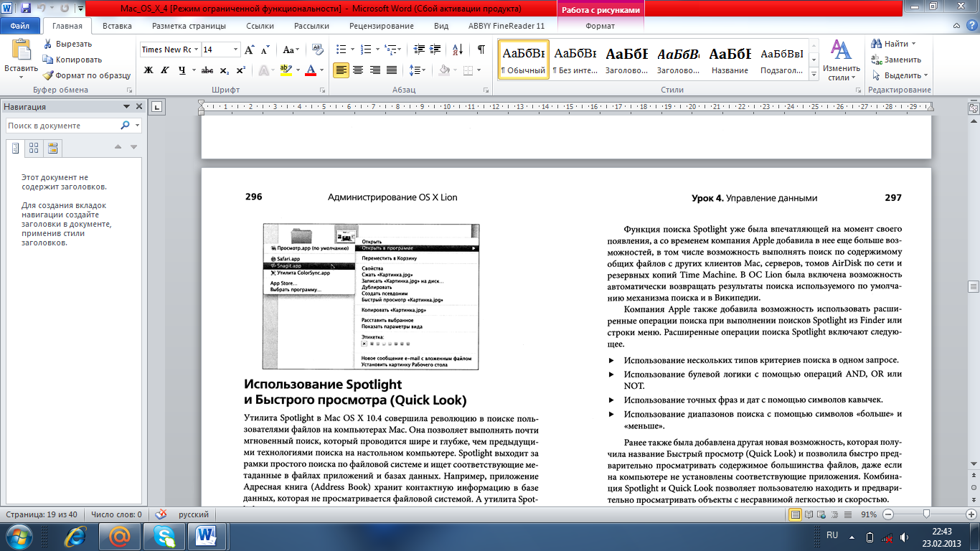
Task: Open the Change Case (Аа) dropdown
Action: [x=291, y=50]
